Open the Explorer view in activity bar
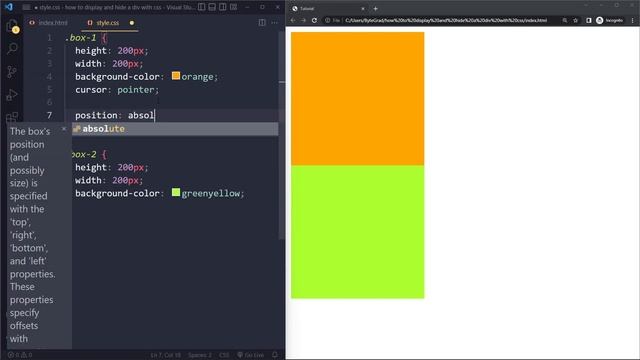The width and height of the screenshot is (640, 360). pos(12,26)
